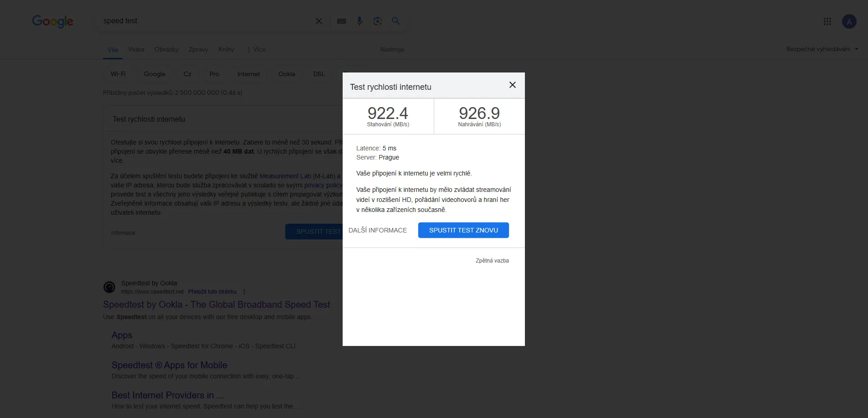Open Google Lens image search
868x418 pixels.
pos(377,21)
